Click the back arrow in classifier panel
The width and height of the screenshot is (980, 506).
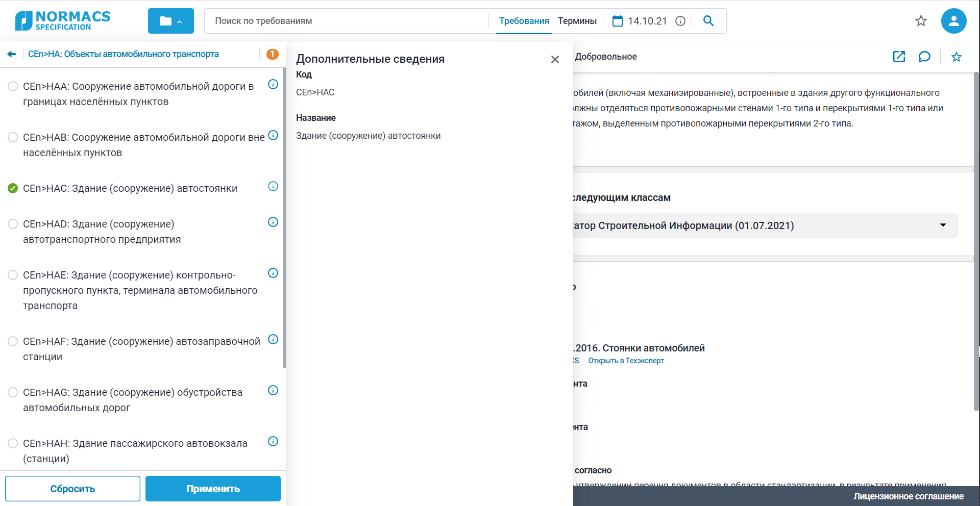[12, 54]
